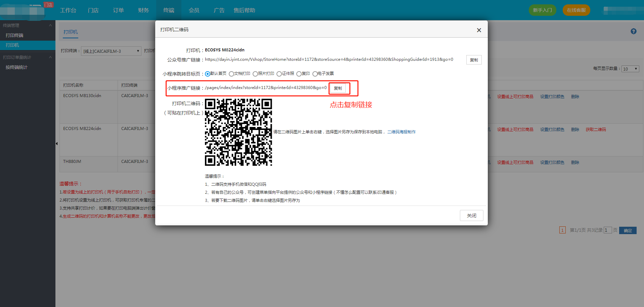Select 复印 radio button
This screenshot has height=307, width=644.
coord(299,74)
